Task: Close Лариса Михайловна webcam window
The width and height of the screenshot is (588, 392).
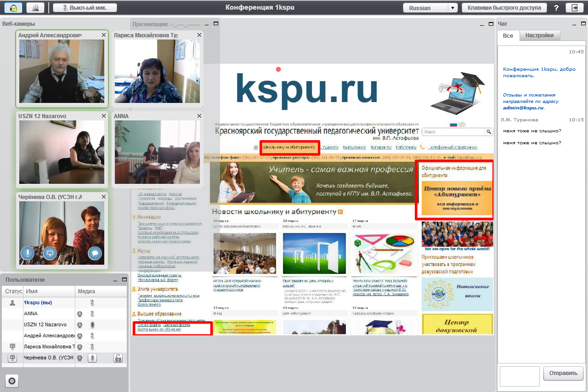Action: (199, 35)
